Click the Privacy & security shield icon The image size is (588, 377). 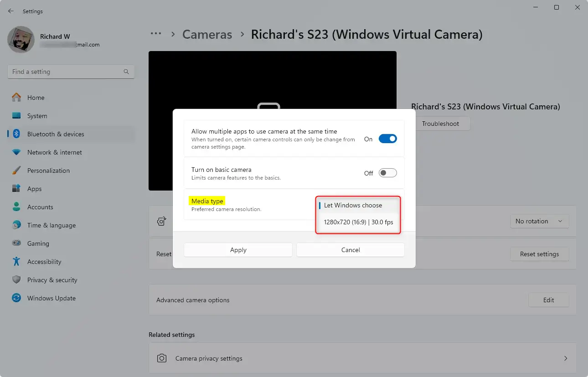pyautogui.click(x=16, y=280)
